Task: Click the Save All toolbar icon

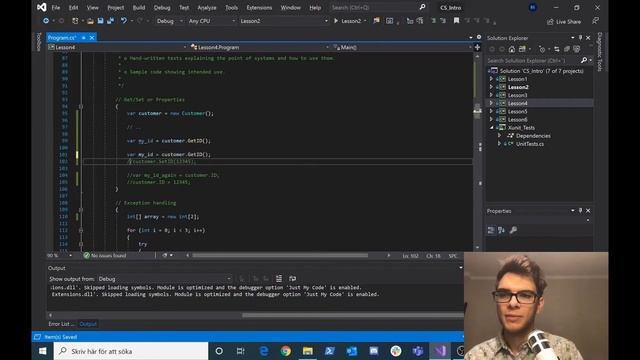Action: (x=110, y=21)
